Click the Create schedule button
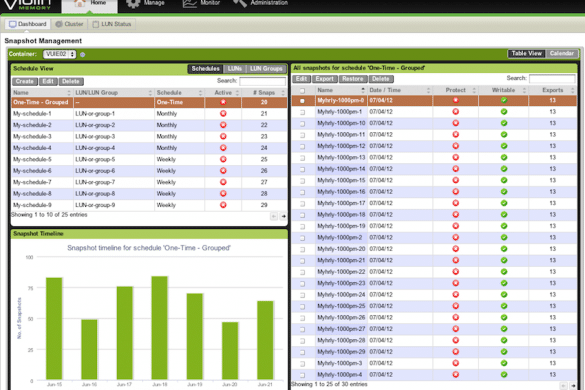 pyautogui.click(x=25, y=81)
